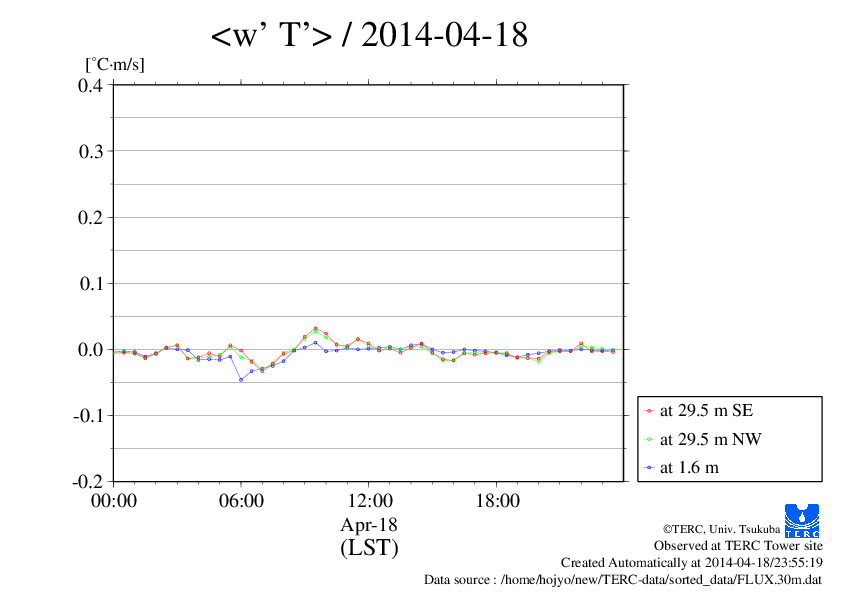The height and width of the screenshot is (595, 842).
Task: Click the 18:00 x-axis label
Action: 497,501
